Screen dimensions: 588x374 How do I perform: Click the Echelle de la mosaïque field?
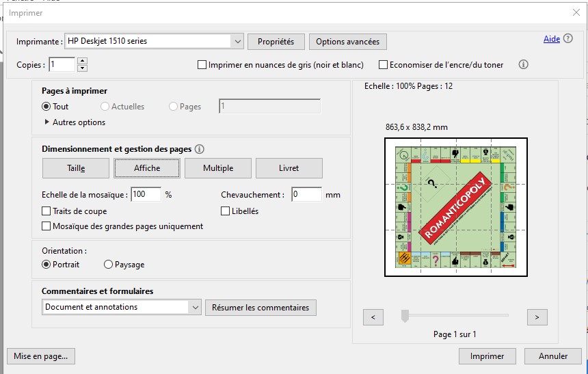coord(146,194)
